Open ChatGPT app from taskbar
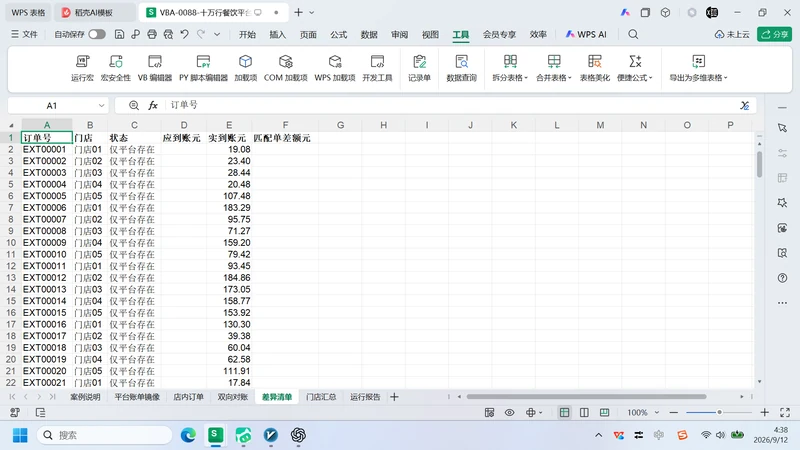This screenshot has width=800, height=450. [x=298, y=435]
